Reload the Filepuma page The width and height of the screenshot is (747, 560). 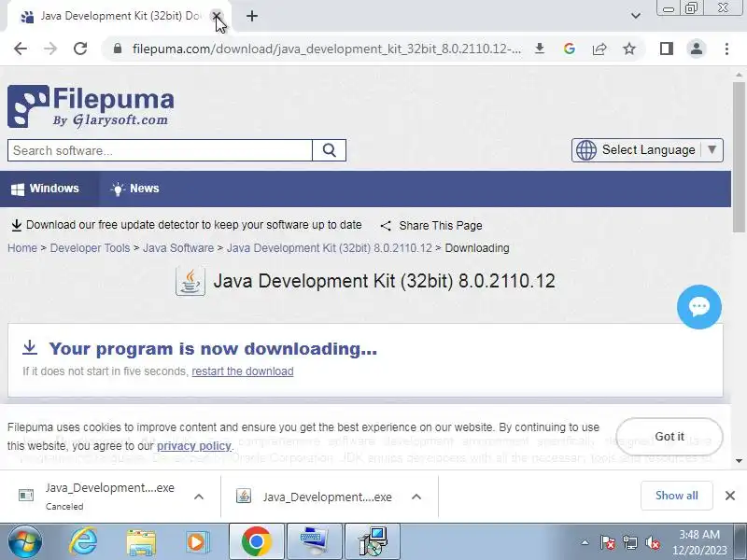pos(80,49)
